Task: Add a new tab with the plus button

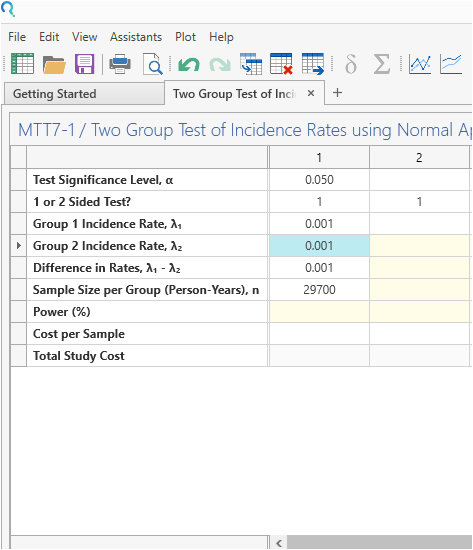Action: click(x=337, y=93)
